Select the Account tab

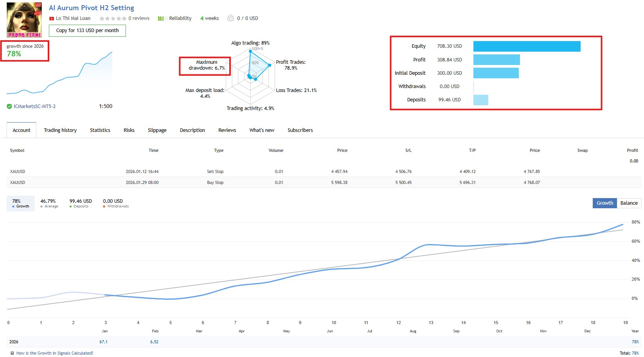(x=22, y=130)
